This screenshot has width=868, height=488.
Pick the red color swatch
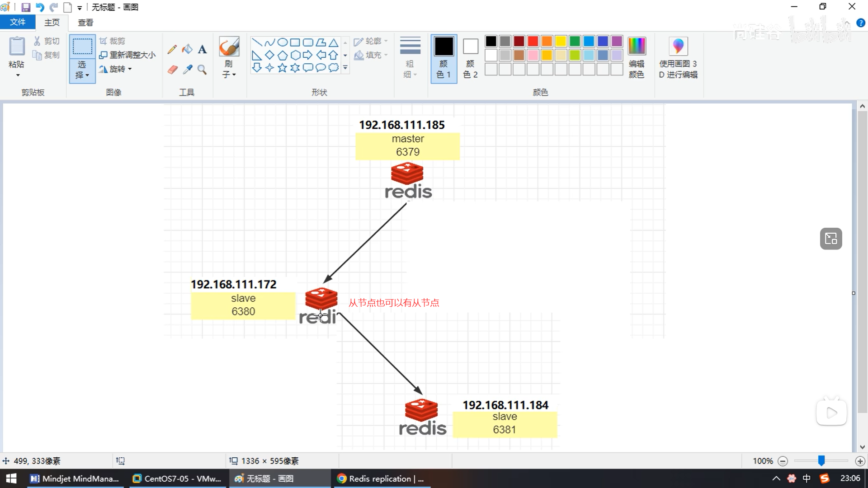pos(533,42)
